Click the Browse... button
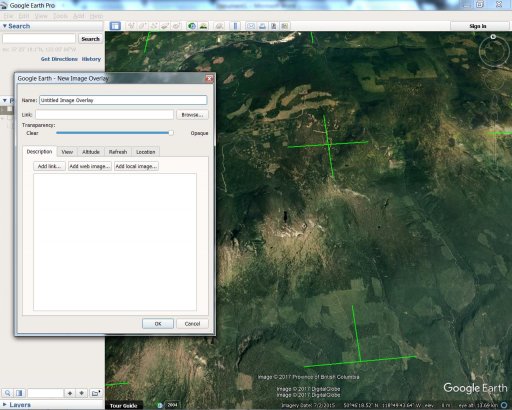Image resolution: width=512 pixels, height=410 pixels. [x=192, y=115]
